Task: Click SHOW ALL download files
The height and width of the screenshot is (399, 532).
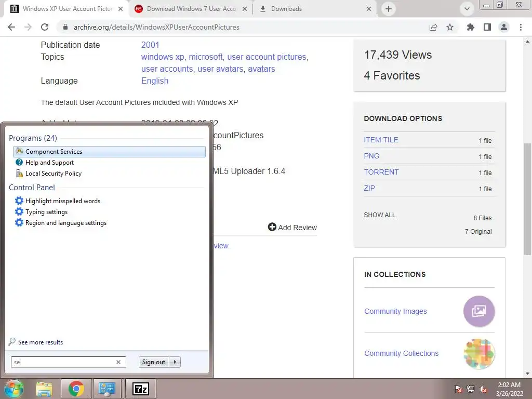Action: point(379,215)
